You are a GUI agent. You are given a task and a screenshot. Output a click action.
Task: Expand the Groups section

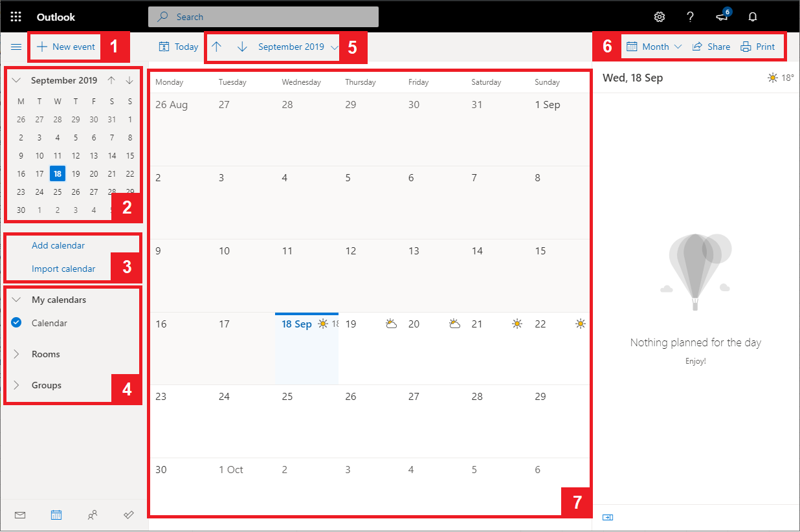click(17, 385)
